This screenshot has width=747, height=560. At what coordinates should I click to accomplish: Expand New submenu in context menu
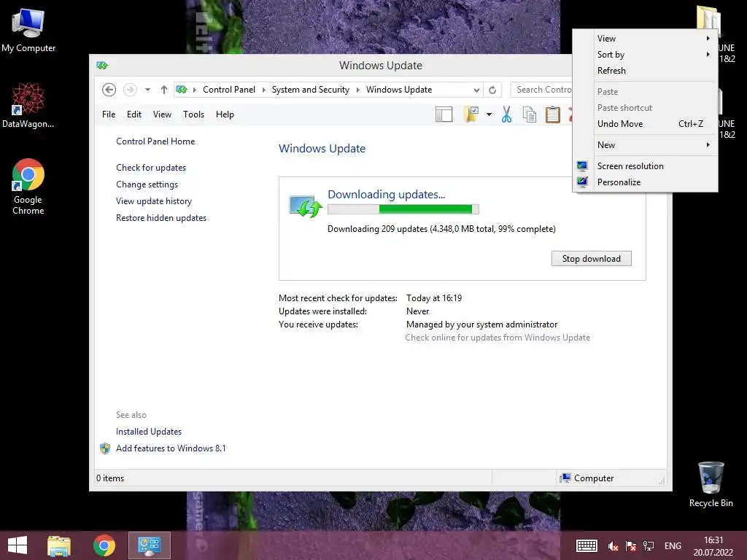coord(653,145)
